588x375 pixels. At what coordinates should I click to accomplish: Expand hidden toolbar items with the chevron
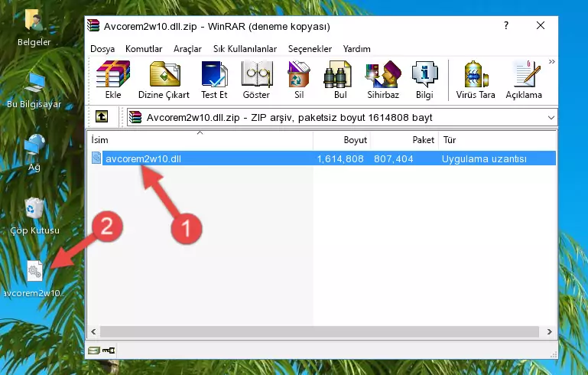click(551, 61)
